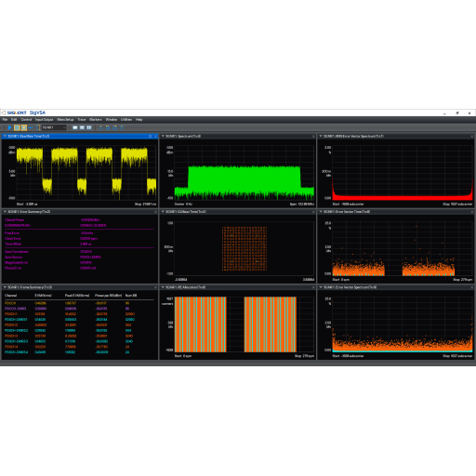This screenshot has width=476, height=476.
Task: Open the MeasSetup menu
Action: click(65, 120)
